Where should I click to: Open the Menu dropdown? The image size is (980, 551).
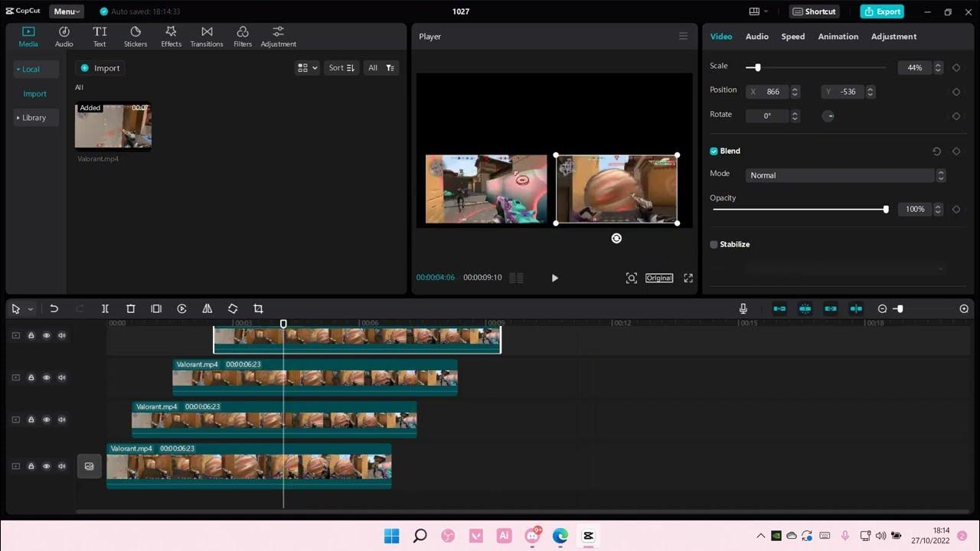click(67, 11)
